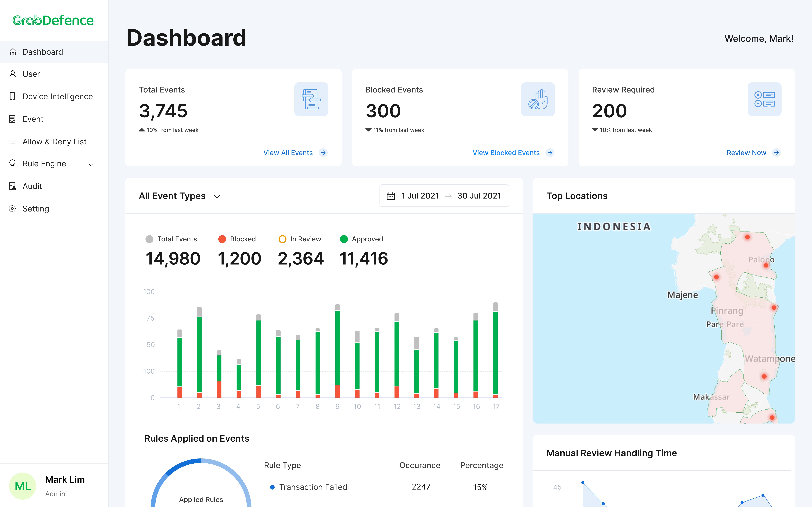The height and width of the screenshot is (507, 812).
Task: Click the 2247 occurrence value
Action: click(x=421, y=487)
